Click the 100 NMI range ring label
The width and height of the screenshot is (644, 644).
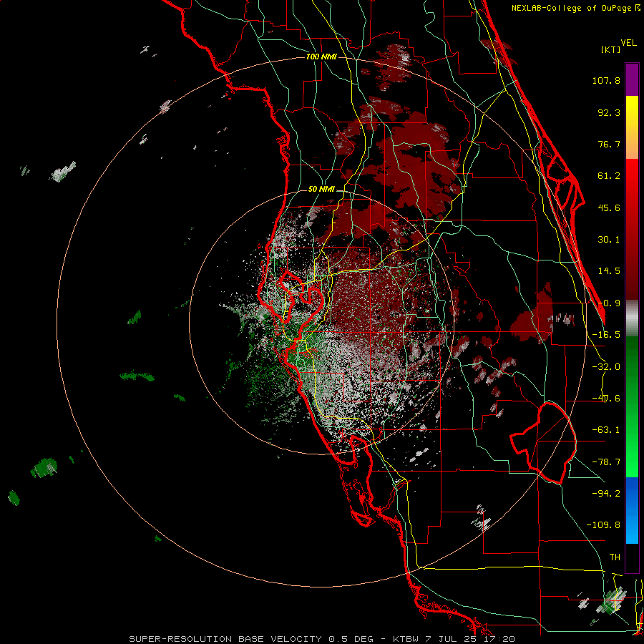tap(321, 57)
